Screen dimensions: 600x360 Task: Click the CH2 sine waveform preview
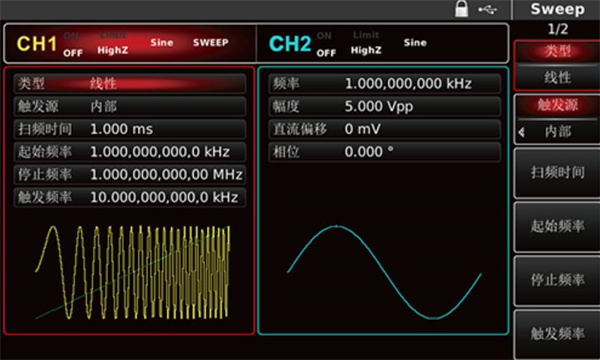[x=384, y=272]
